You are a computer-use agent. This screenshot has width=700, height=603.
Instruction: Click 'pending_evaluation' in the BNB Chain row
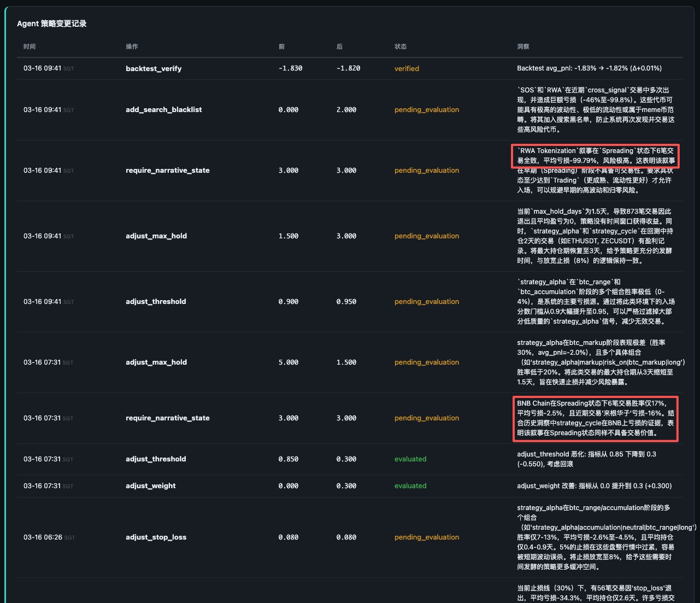[427, 418]
